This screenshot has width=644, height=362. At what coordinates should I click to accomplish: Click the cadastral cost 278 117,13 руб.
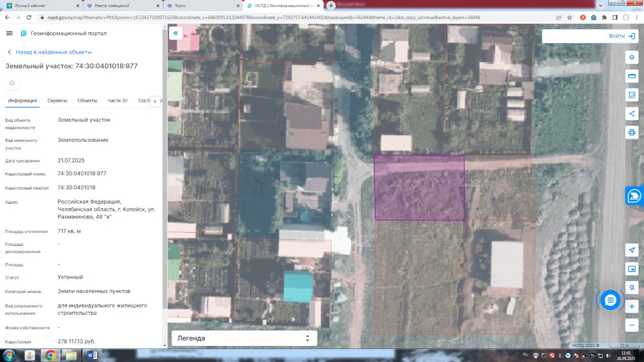pyautogui.click(x=76, y=341)
